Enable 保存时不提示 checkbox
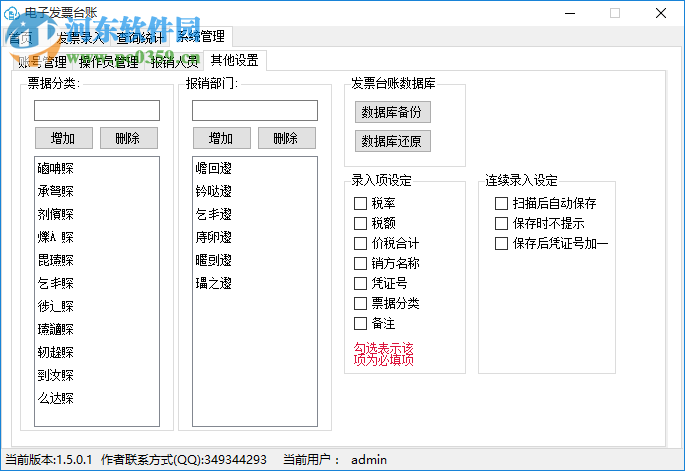Image resolution: width=685 pixels, height=471 pixels. [501, 223]
